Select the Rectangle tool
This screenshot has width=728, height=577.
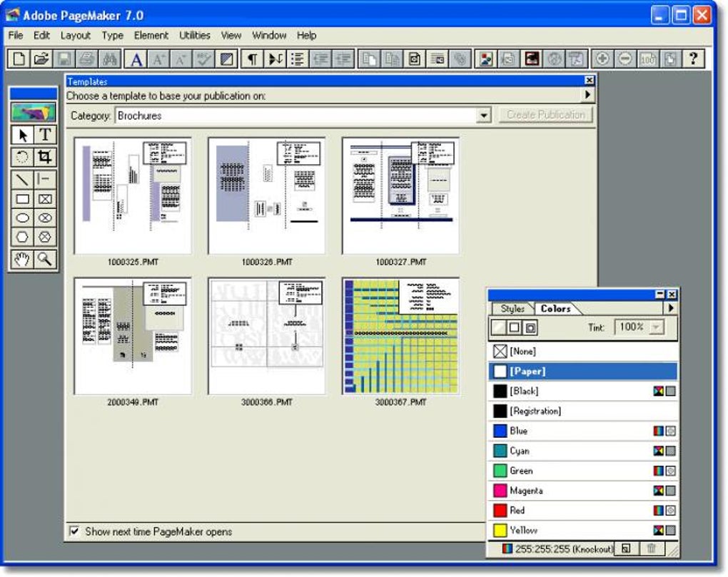[22, 200]
